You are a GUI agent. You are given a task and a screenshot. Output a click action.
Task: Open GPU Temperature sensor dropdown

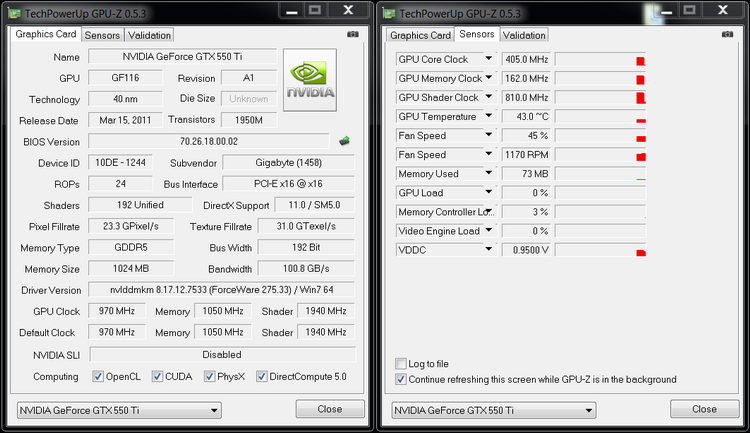[488, 116]
